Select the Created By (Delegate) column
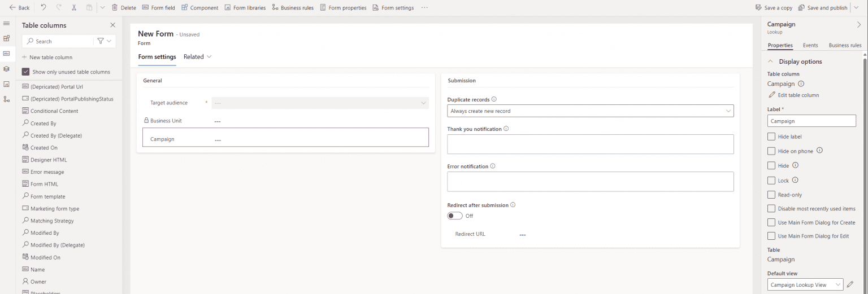The width and height of the screenshot is (868, 294). (x=52, y=135)
